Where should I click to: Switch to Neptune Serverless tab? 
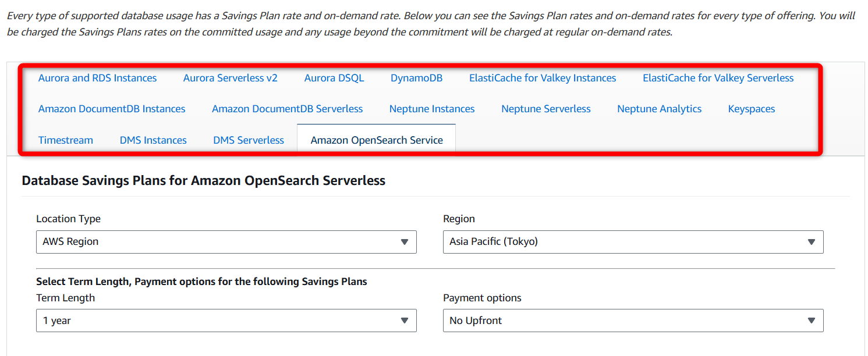546,109
